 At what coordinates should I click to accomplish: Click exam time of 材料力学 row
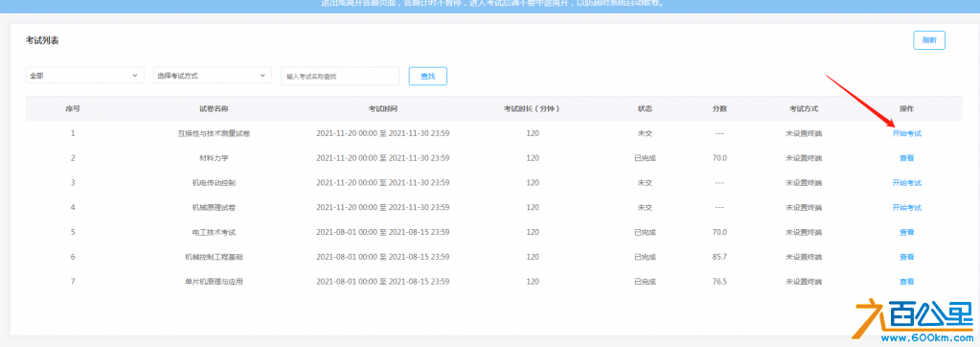382,158
